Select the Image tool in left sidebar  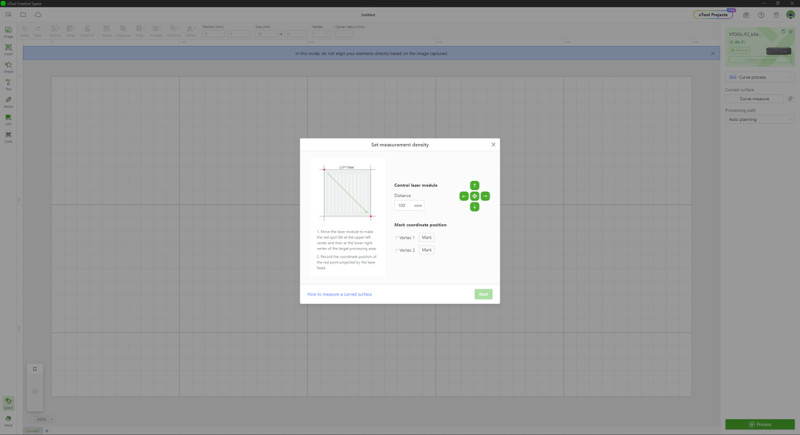click(x=8, y=32)
